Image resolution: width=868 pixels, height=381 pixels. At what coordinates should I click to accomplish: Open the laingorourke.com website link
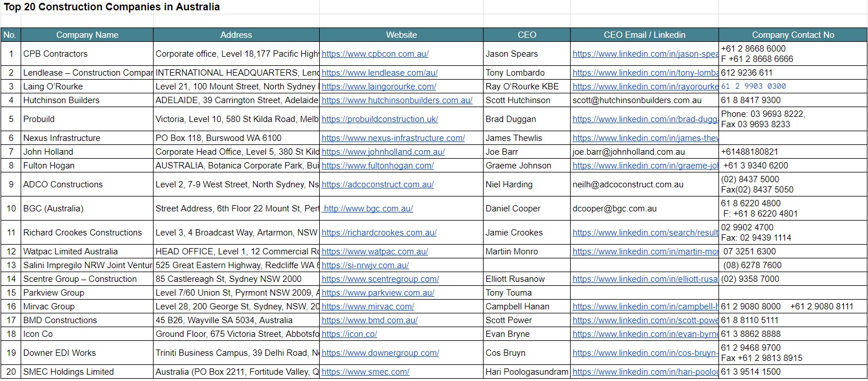click(x=379, y=87)
